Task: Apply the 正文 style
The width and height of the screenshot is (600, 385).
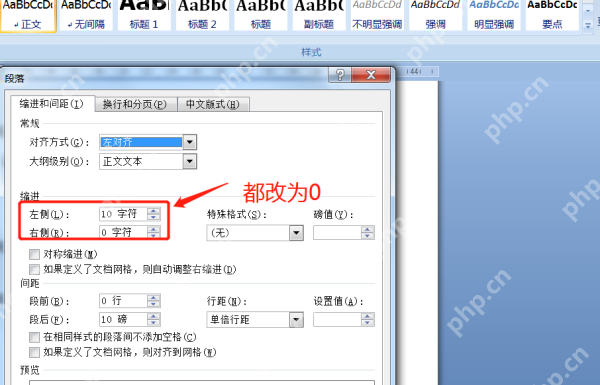Action: click(x=28, y=15)
